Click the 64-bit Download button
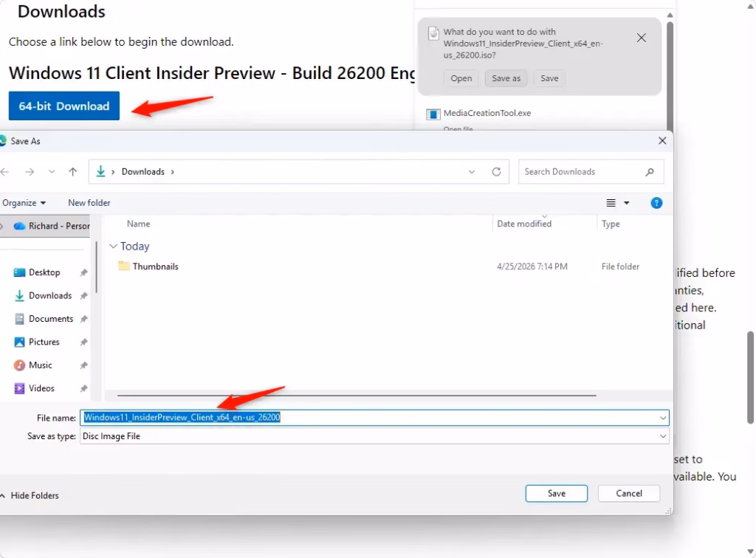756x558 pixels. point(64,106)
